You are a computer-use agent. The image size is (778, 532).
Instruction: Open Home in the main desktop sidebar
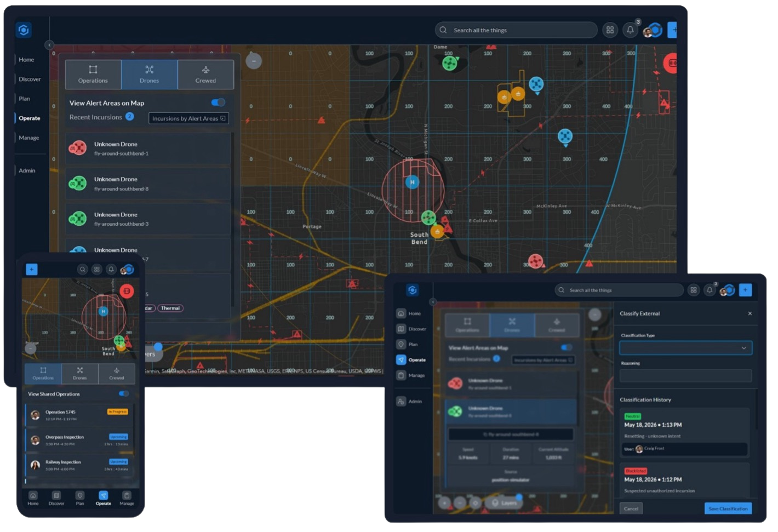pyautogui.click(x=26, y=60)
